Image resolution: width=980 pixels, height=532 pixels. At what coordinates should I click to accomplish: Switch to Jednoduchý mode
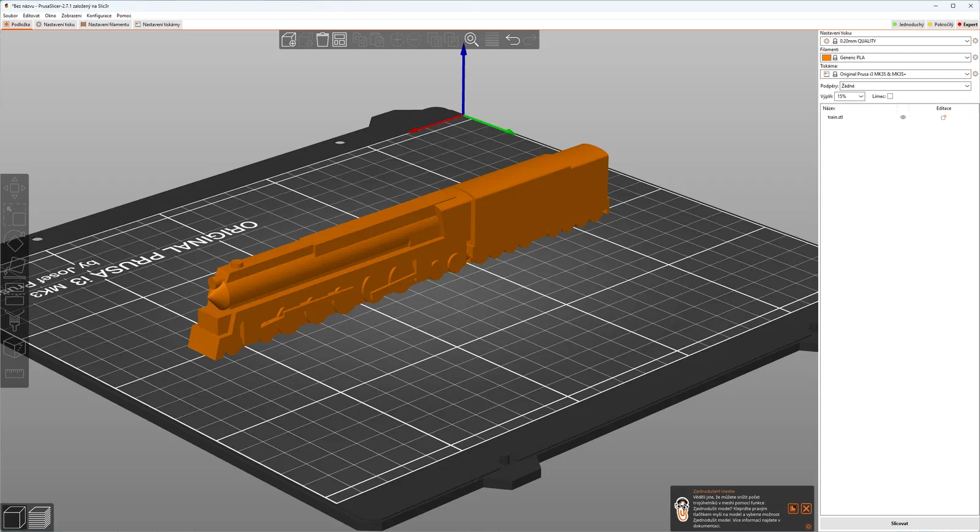[x=908, y=24]
